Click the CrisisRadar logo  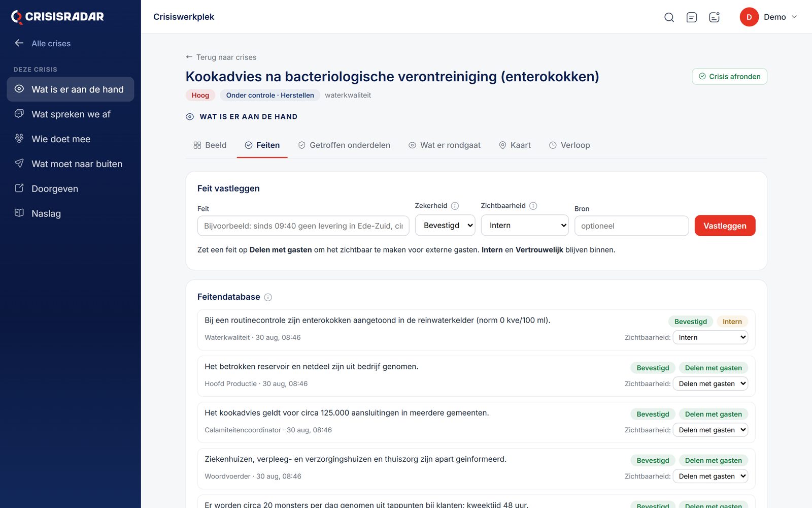click(x=57, y=17)
